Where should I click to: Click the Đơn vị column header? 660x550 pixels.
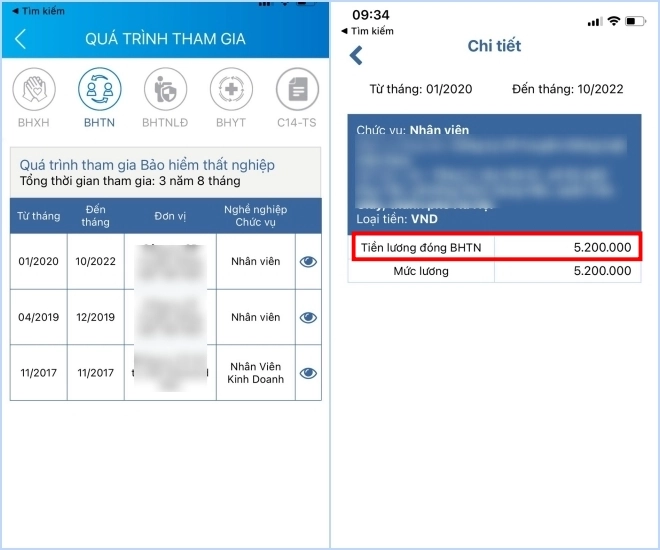170,216
